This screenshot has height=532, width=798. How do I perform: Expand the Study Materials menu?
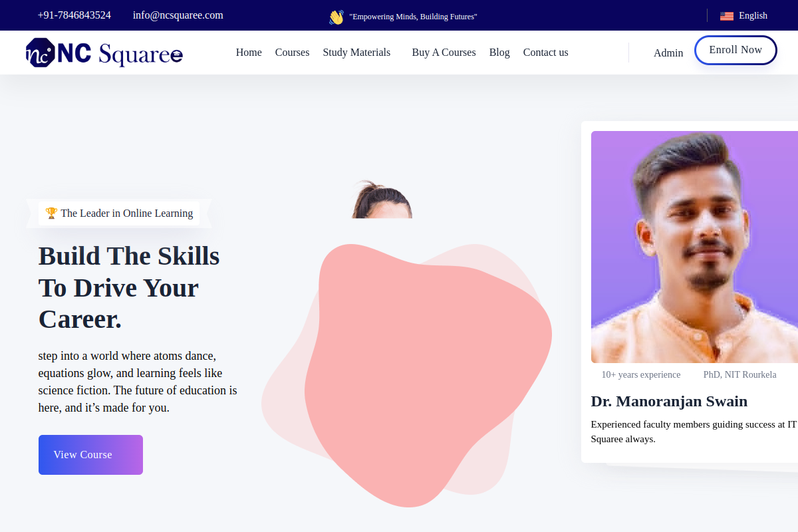(x=356, y=53)
